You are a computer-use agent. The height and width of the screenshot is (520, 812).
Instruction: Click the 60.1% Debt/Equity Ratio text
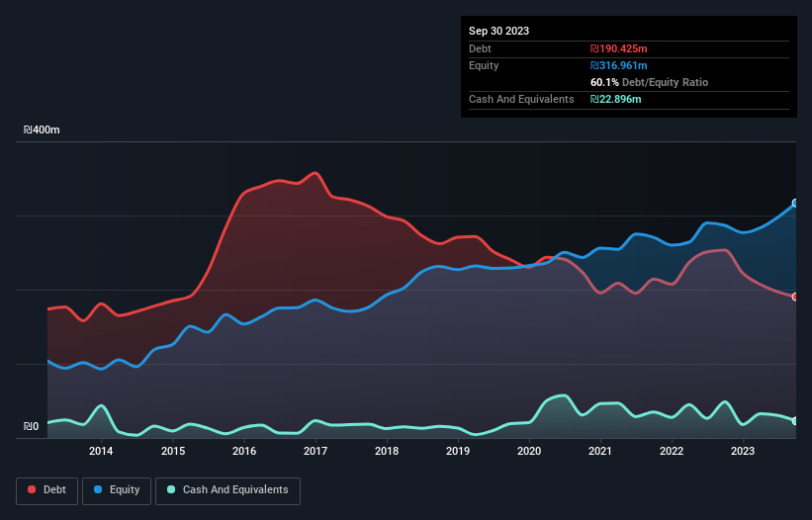[649, 82]
